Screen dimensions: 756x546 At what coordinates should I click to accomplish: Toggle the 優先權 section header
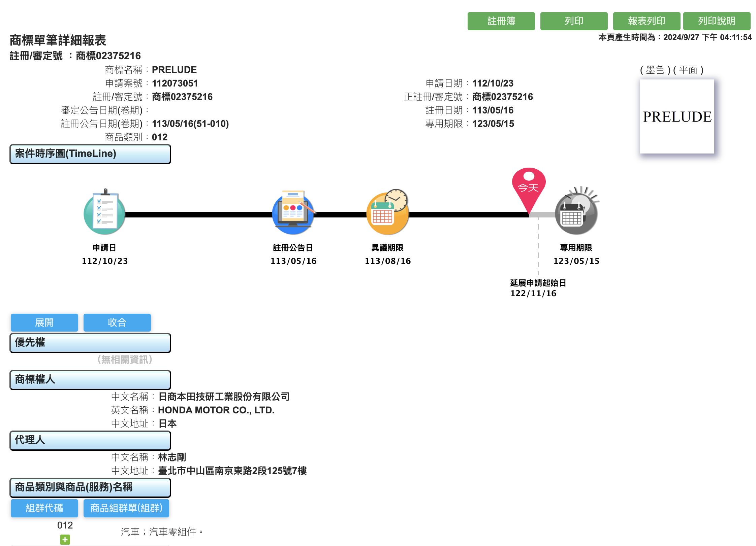click(90, 343)
